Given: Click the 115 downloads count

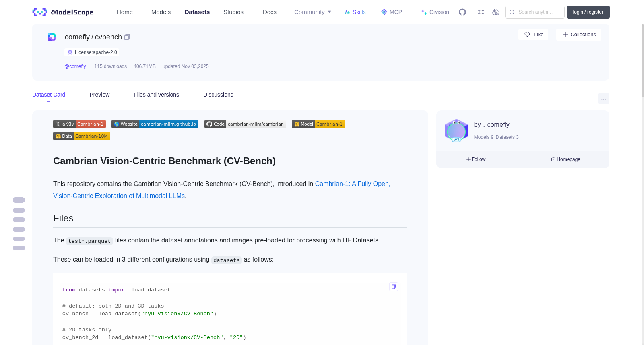Looking at the screenshot, I should click(111, 66).
